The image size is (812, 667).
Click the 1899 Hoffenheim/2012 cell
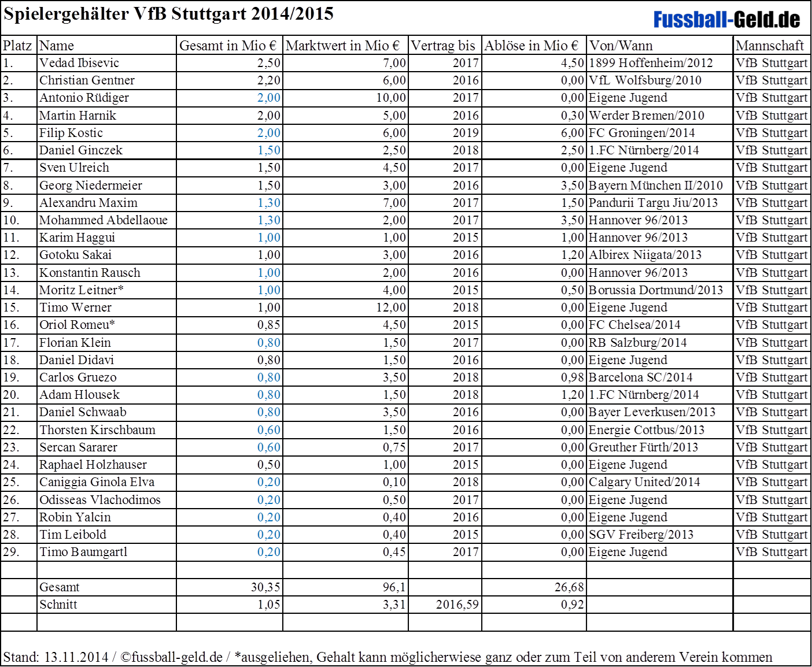(651, 63)
